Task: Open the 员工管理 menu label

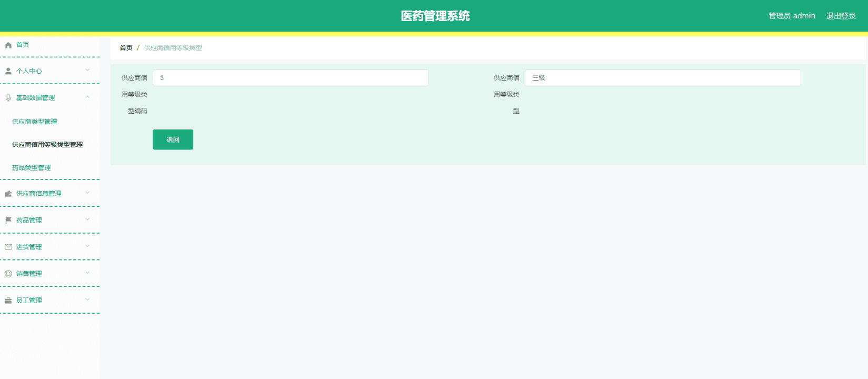Action: click(x=29, y=301)
